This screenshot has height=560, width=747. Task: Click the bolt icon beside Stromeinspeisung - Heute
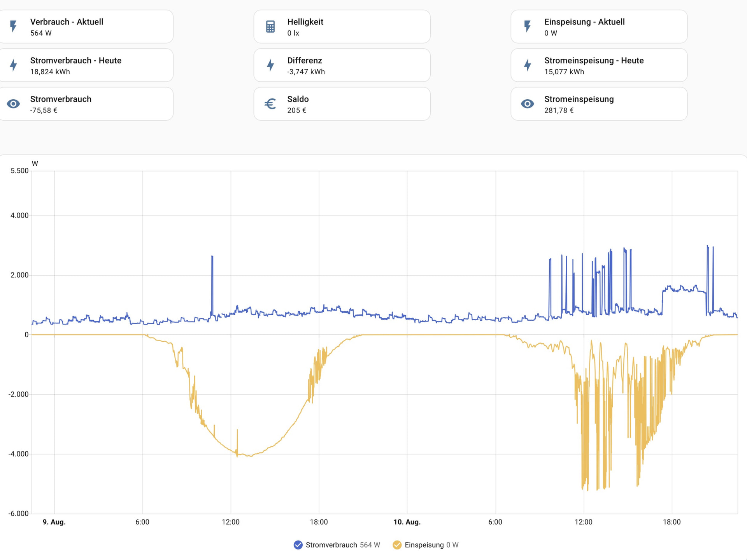point(528,65)
